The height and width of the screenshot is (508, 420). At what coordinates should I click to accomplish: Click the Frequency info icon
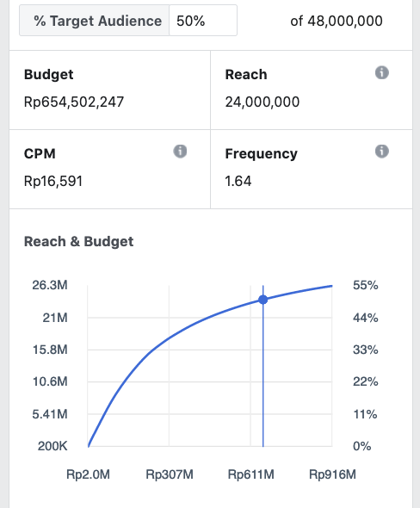382,152
